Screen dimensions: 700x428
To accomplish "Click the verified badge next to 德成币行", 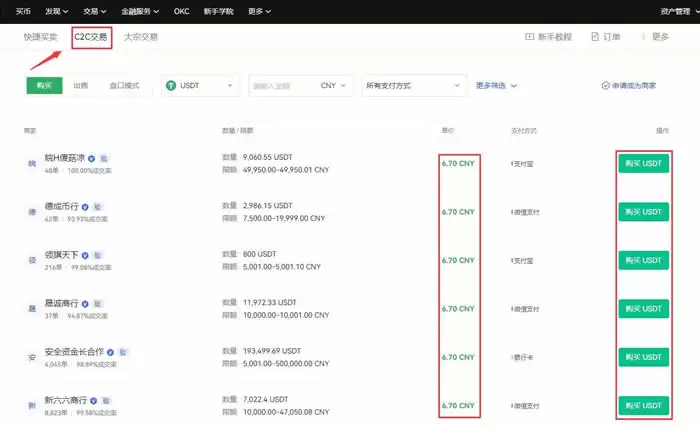I will [85, 207].
